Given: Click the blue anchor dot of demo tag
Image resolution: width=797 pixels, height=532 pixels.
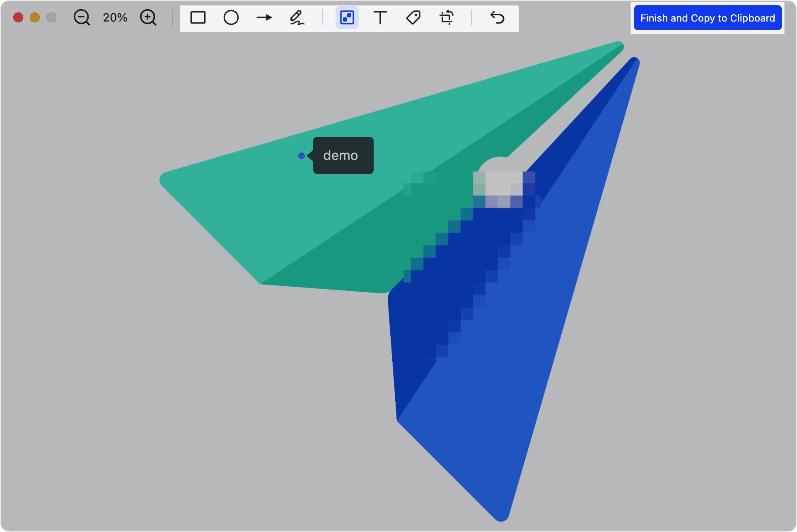Looking at the screenshot, I should click(x=302, y=156).
